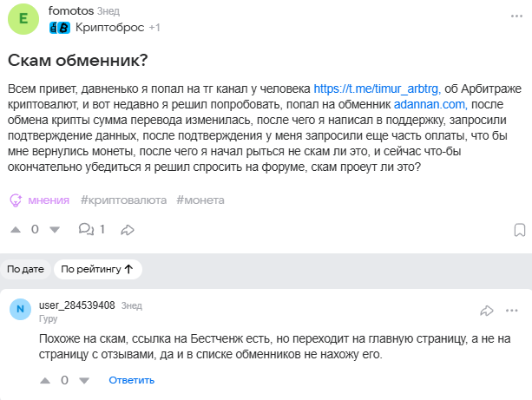532x400 pixels.
Task: Upvote the comment by user_284539408
Action: coord(45,380)
